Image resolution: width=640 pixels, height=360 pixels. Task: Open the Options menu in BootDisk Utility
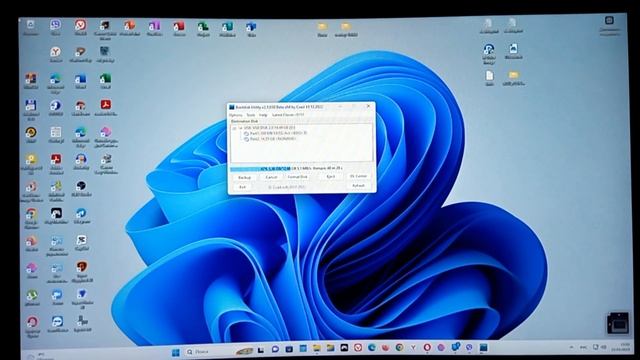point(236,116)
